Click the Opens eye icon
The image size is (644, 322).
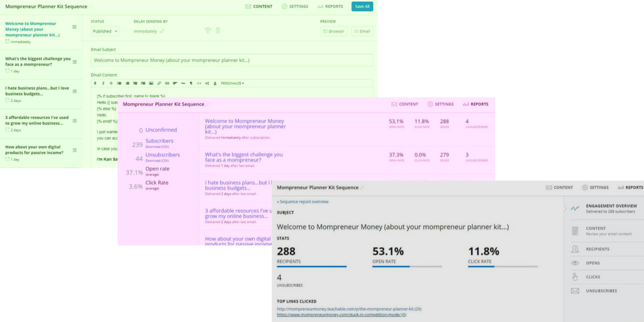[575, 263]
